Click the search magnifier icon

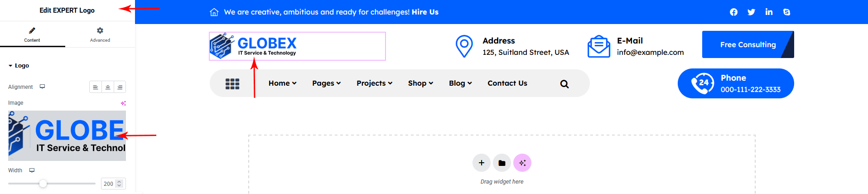coord(564,84)
